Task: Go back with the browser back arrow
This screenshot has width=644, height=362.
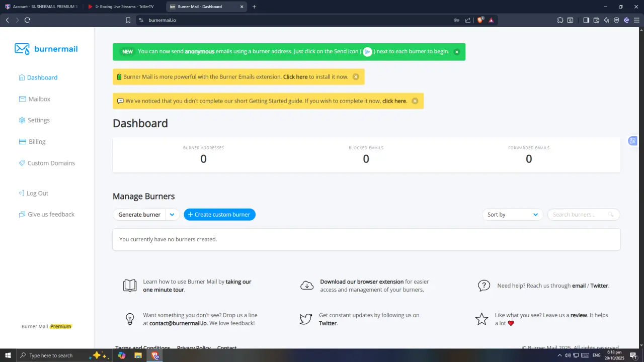Action: point(7,20)
